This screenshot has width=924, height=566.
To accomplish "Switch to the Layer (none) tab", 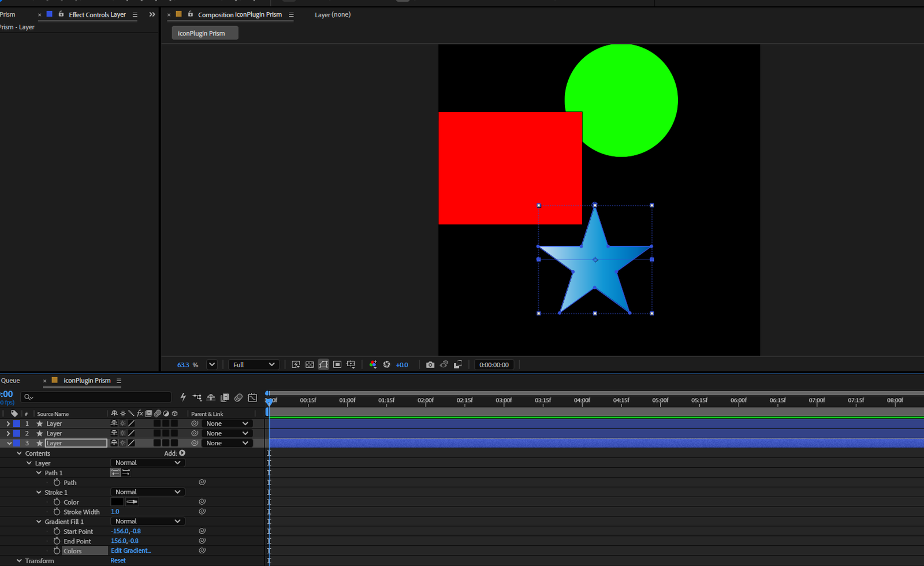I will pos(333,14).
